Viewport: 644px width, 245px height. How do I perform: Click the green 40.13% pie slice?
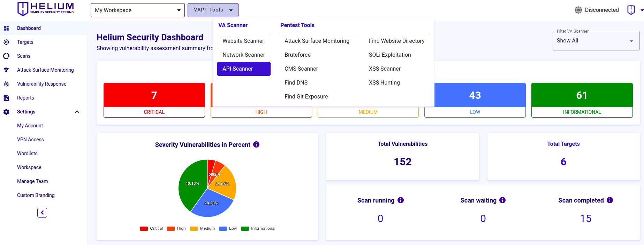192,184
